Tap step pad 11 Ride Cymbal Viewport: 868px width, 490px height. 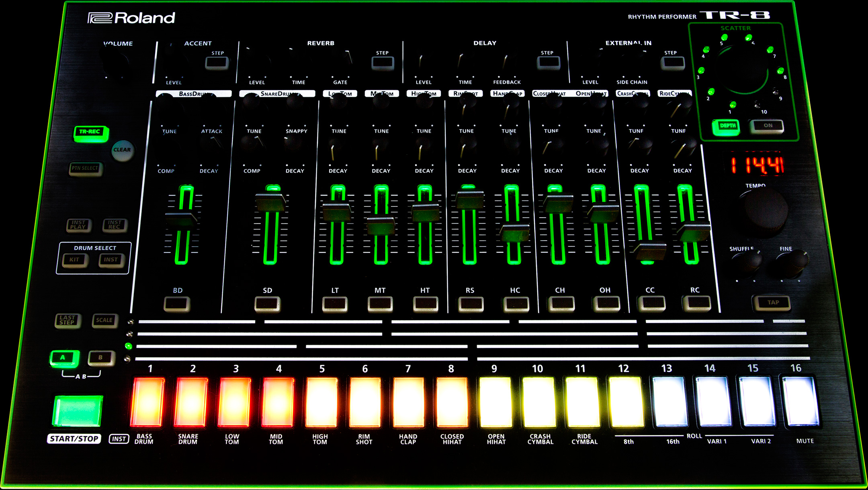pyautogui.click(x=583, y=402)
